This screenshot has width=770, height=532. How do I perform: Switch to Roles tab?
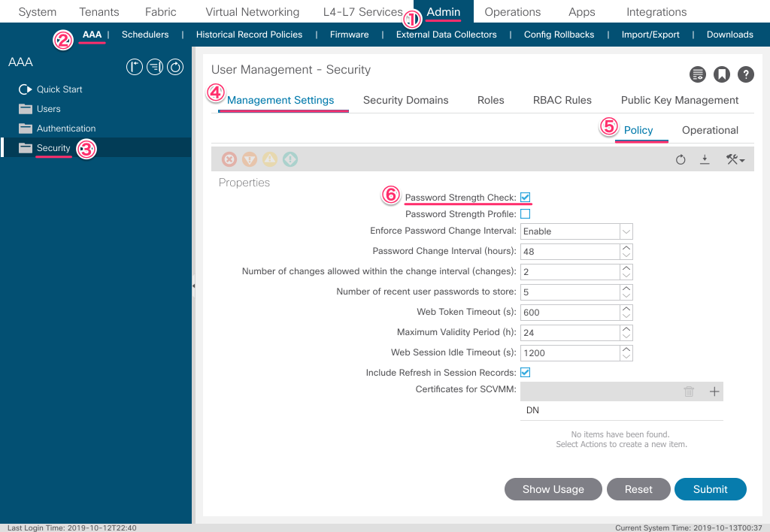point(490,100)
